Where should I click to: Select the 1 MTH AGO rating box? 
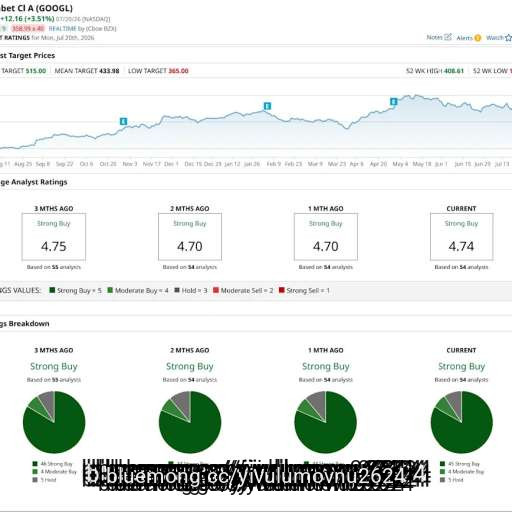pos(326,237)
